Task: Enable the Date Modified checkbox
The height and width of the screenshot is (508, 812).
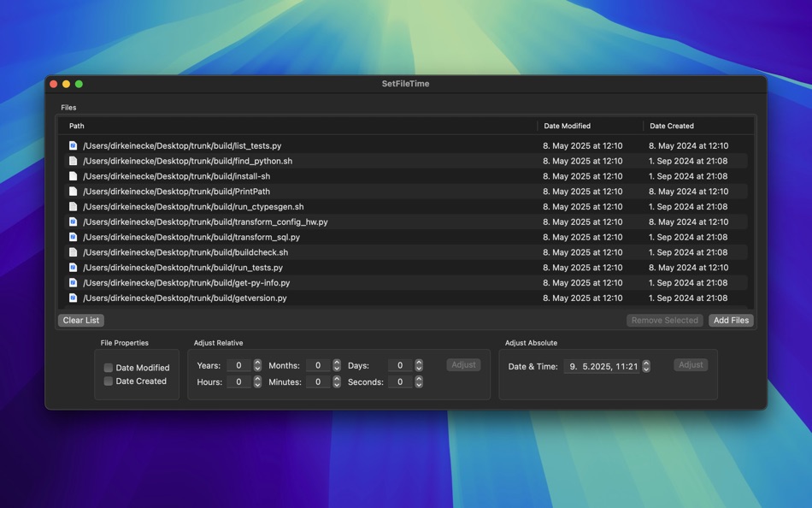Action: 109,368
